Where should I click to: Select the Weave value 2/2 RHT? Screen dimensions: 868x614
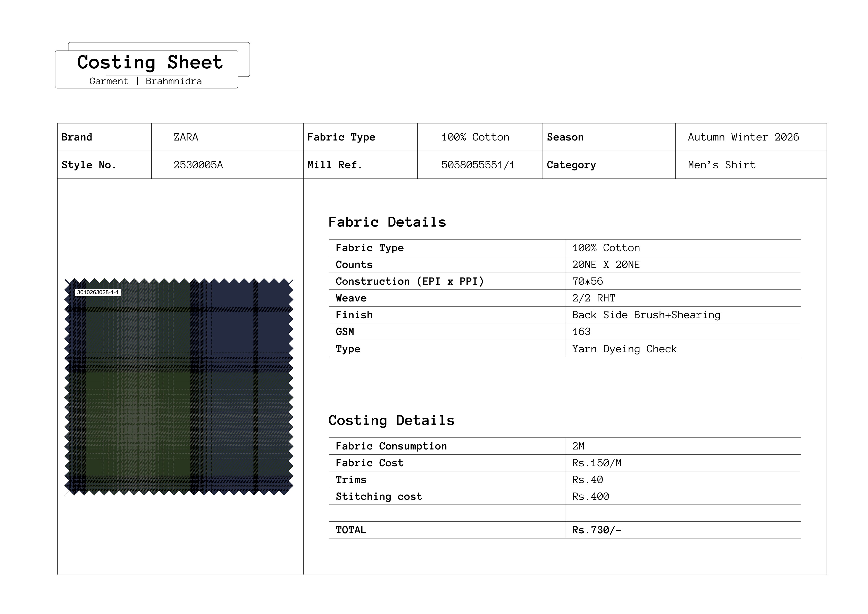tap(593, 298)
